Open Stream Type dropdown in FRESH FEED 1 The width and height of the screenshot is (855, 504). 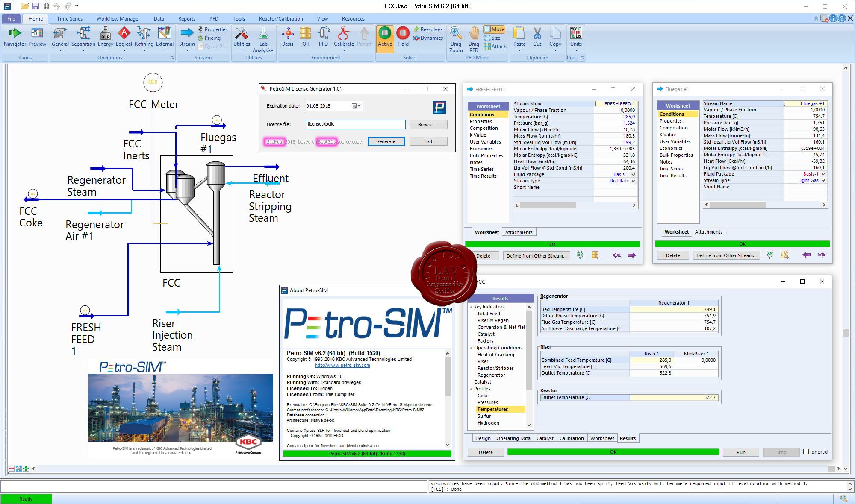[x=633, y=181]
